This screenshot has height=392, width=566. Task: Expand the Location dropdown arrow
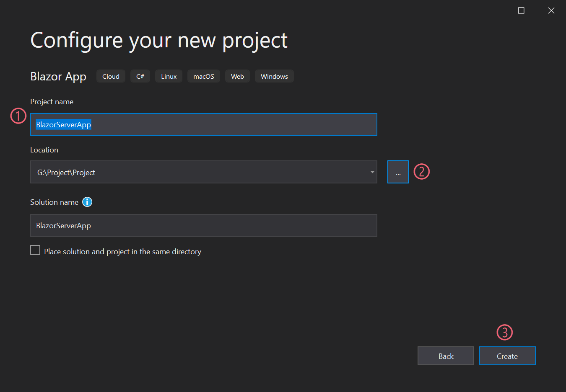pyautogui.click(x=372, y=172)
